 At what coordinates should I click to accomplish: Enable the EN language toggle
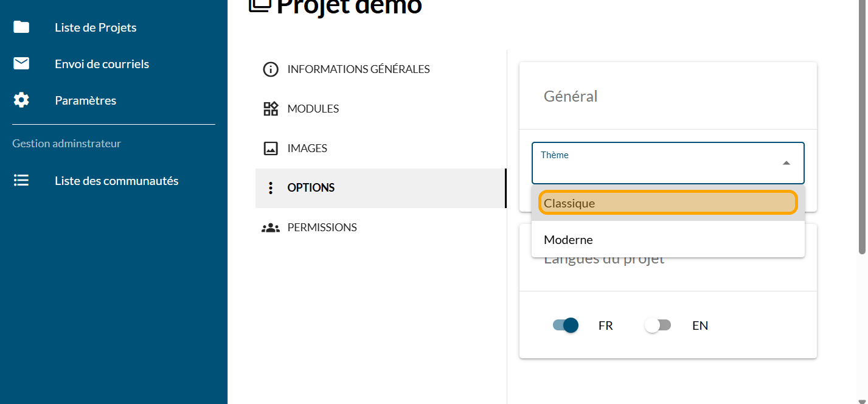(x=658, y=326)
